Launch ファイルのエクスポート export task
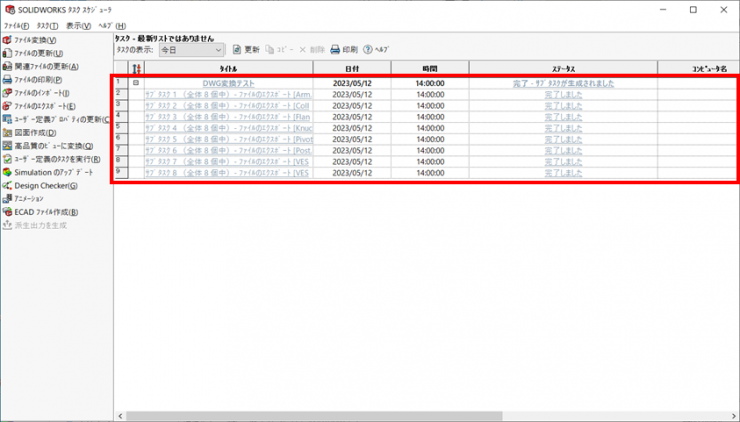Image resolution: width=740 pixels, height=422 pixels. [44, 106]
